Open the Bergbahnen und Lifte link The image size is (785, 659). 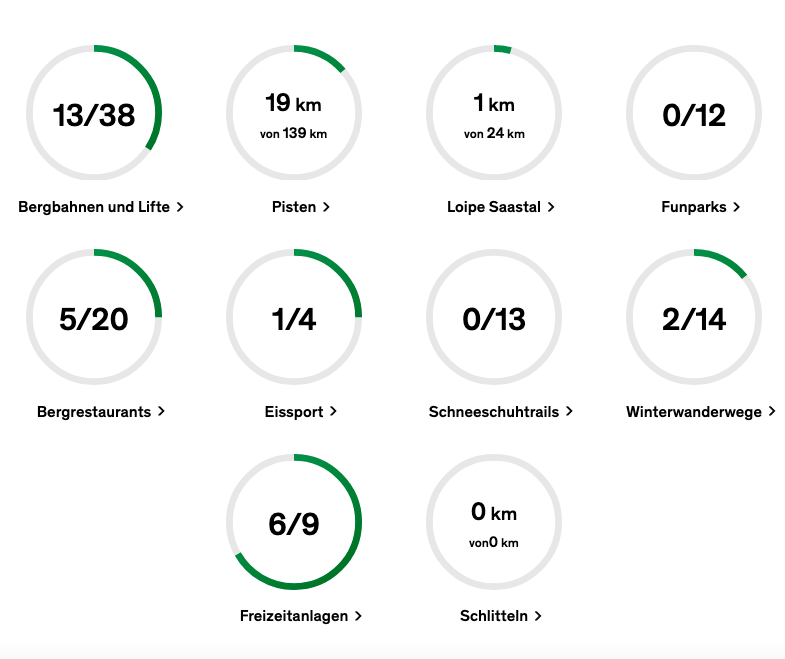click(x=101, y=207)
